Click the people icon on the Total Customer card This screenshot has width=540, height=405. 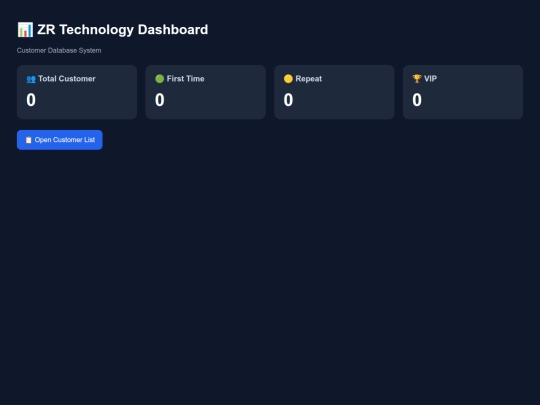(31, 79)
